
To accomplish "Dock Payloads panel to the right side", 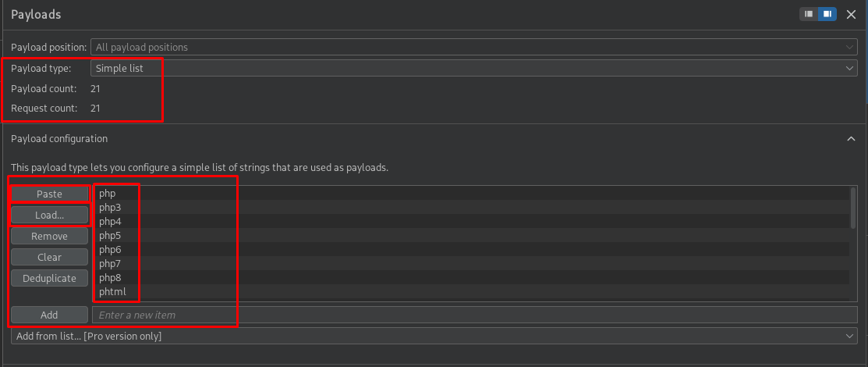I will tap(827, 14).
